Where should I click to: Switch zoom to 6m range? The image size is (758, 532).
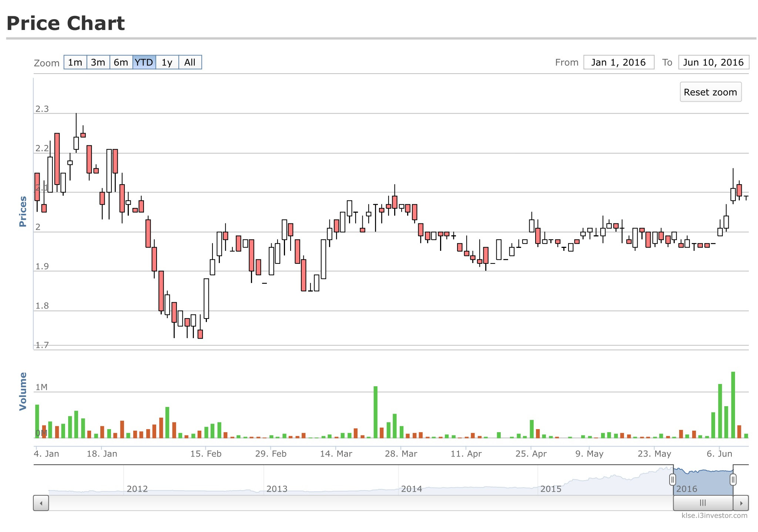point(121,62)
